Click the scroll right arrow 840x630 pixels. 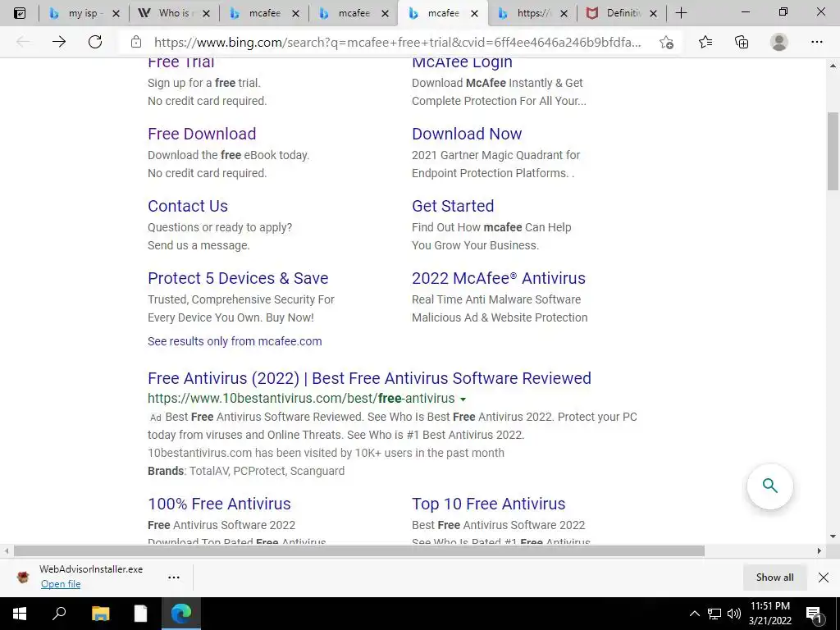click(819, 550)
